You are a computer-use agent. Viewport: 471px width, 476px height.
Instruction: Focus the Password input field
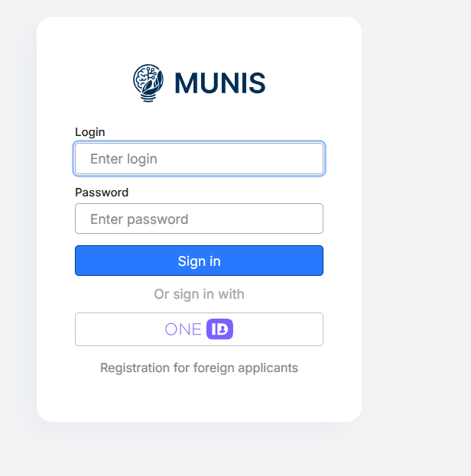(x=199, y=219)
